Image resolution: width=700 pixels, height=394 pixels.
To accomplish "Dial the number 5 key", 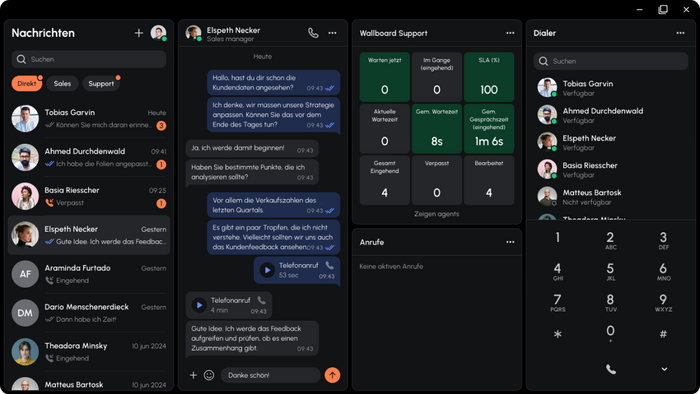I will (x=610, y=271).
